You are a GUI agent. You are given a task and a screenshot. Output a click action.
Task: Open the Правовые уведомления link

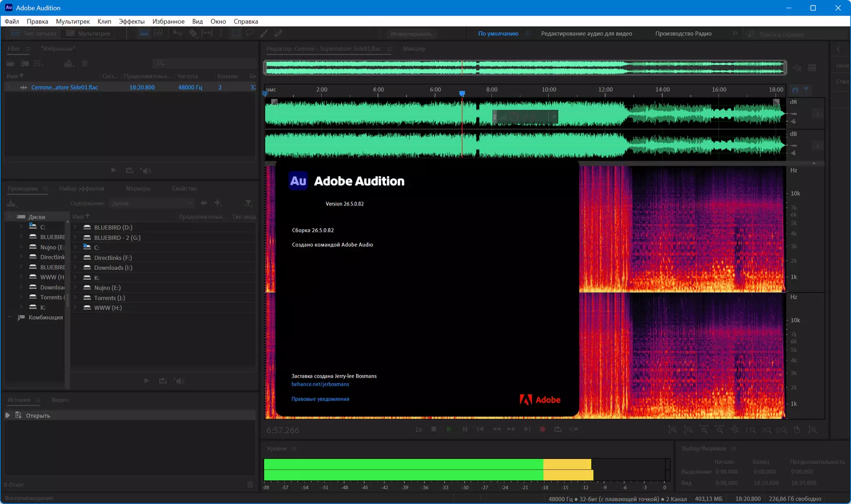[320, 399]
